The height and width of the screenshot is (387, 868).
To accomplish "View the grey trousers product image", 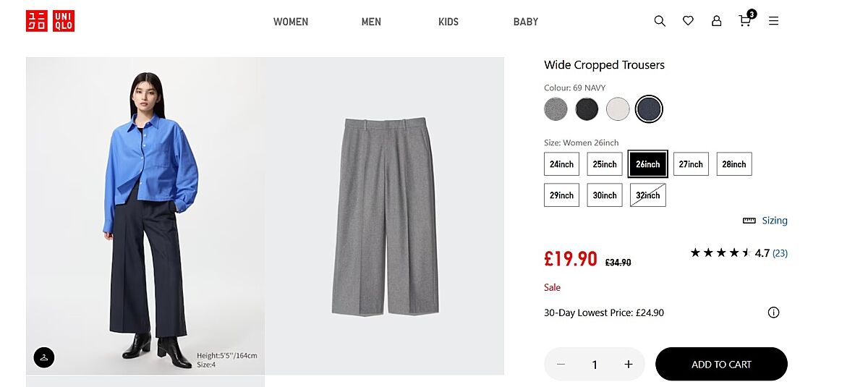I will coord(385,216).
